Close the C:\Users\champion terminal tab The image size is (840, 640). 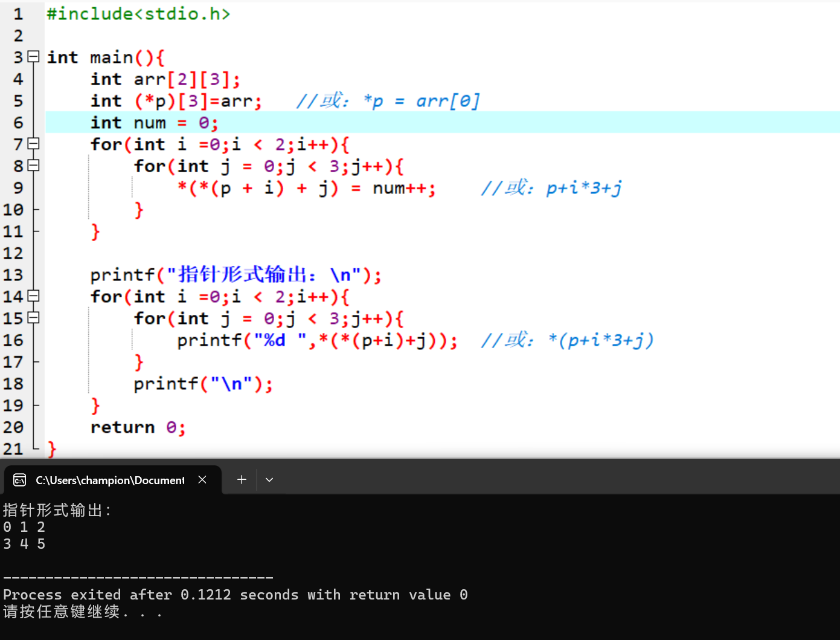tap(202, 479)
